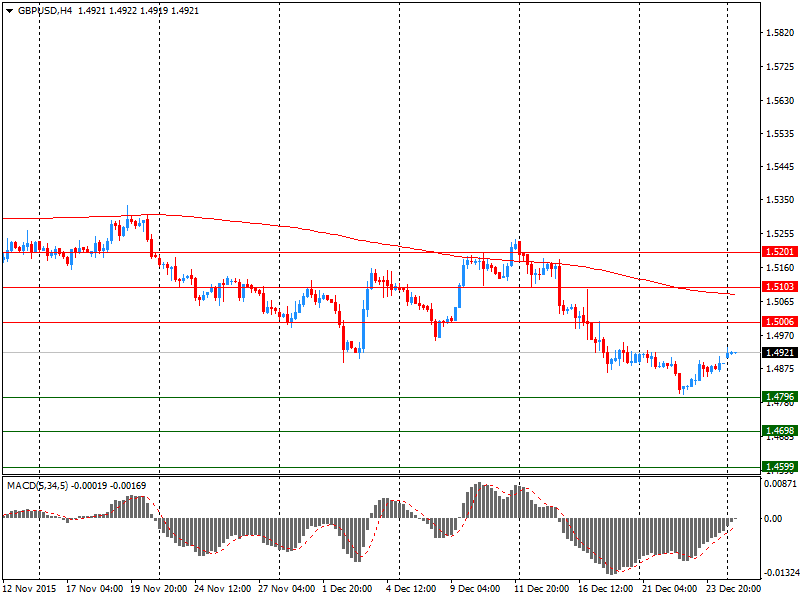800x600 pixels.
Task: Select the 1.4698 green support level label
Action: tap(780, 431)
